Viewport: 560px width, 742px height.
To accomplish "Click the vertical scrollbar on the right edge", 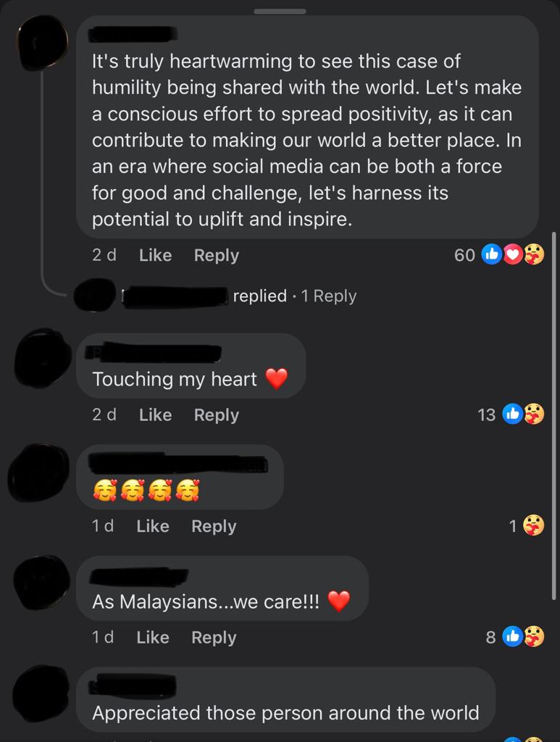I will click(x=554, y=417).
